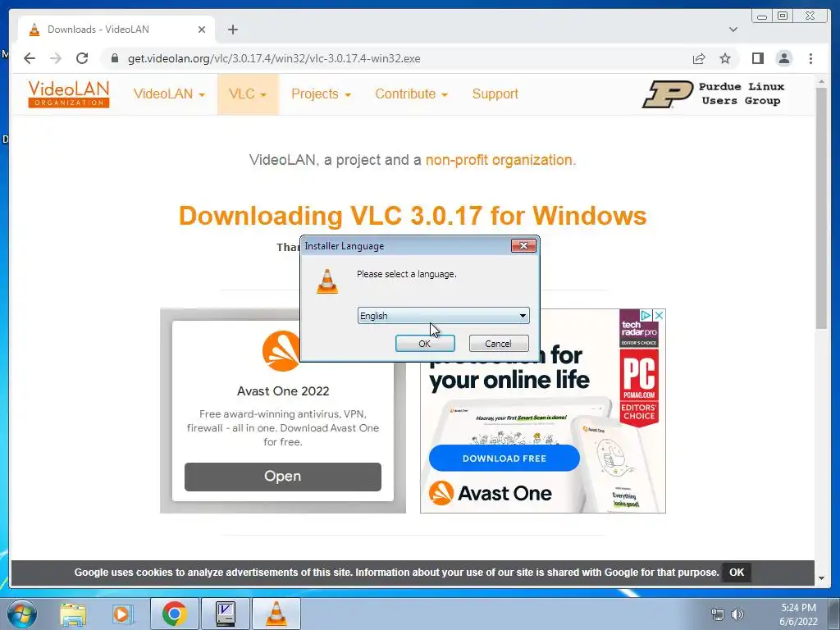The height and width of the screenshot is (630, 840).
Task: Click the VideoLAN Organization logo
Action: pos(69,94)
